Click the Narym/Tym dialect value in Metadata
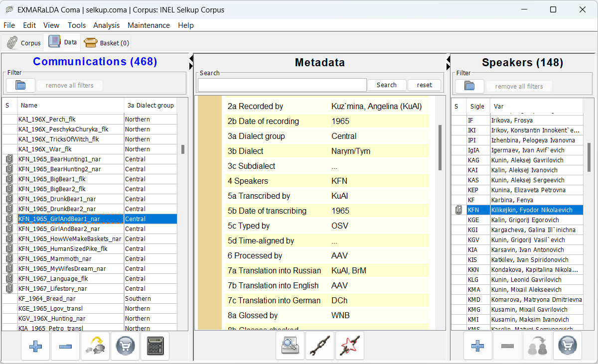The width and height of the screenshot is (598, 364). (351, 151)
